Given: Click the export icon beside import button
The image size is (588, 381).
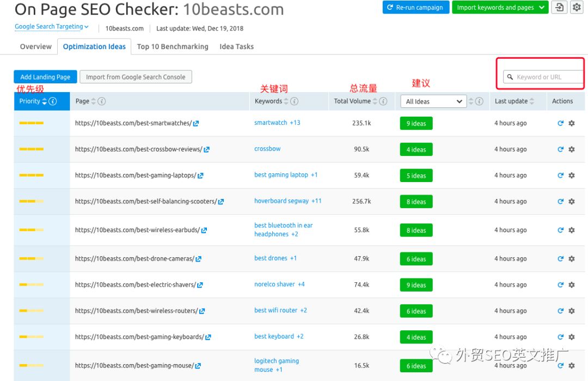Looking at the screenshot, I should [x=559, y=7].
